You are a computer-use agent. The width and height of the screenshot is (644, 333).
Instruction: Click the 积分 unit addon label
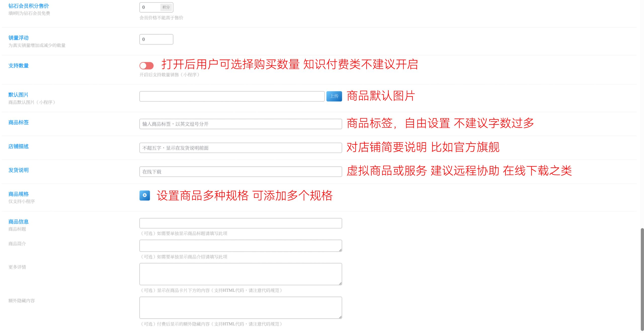[166, 7]
